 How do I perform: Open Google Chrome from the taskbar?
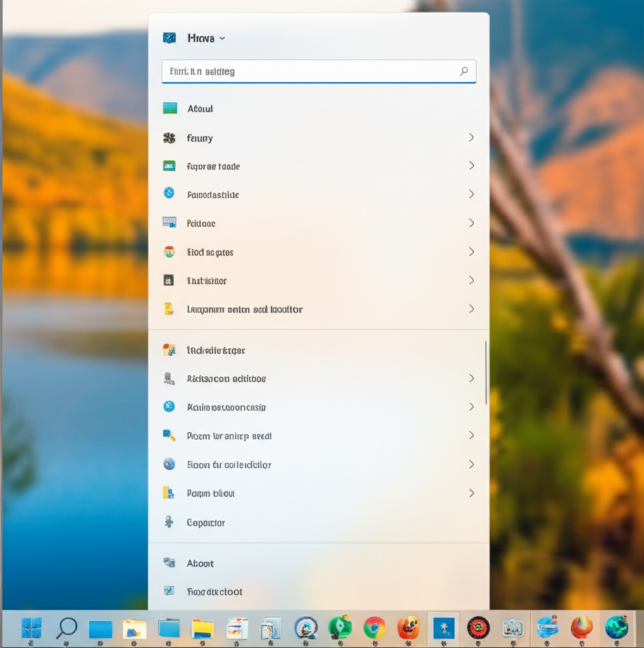pos(375,628)
